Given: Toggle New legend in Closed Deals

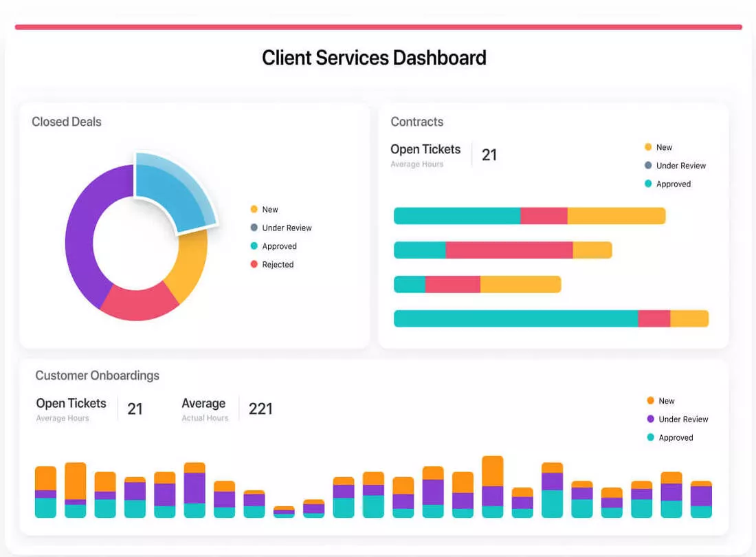Looking at the screenshot, I should point(264,209).
